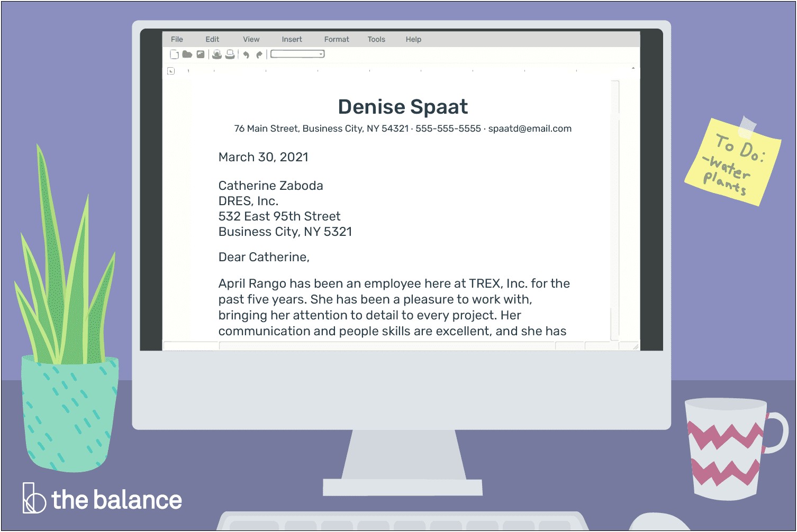Open the Format menu
Image resolution: width=797 pixels, height=532 pixels.
click(337, 39)
